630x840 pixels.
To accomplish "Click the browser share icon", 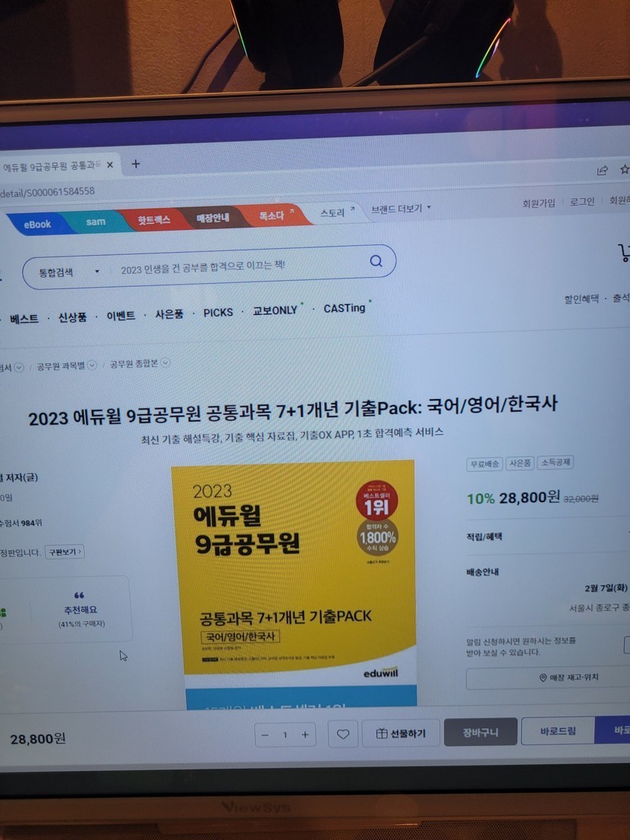I will (603, 170).
